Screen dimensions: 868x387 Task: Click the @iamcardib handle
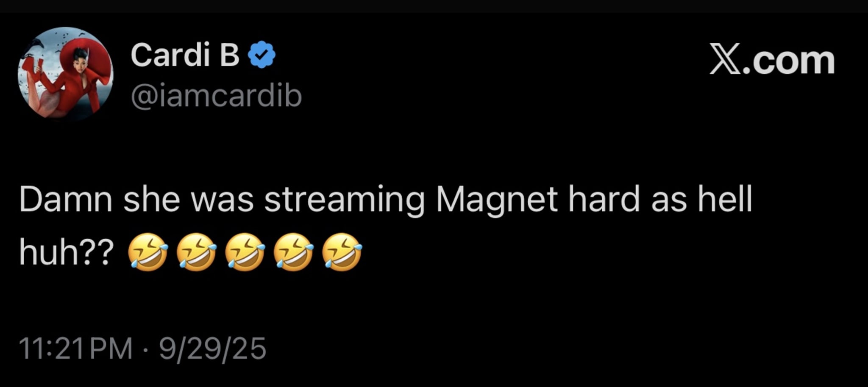(216, 96)
